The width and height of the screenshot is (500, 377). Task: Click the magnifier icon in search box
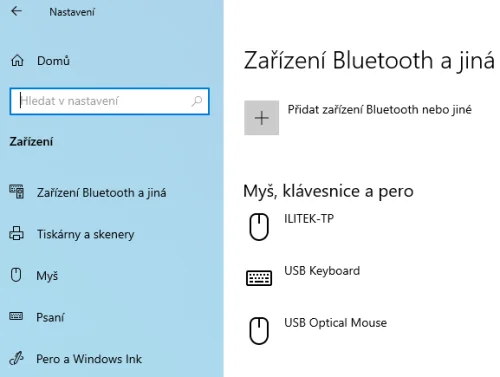click(197, 101)
